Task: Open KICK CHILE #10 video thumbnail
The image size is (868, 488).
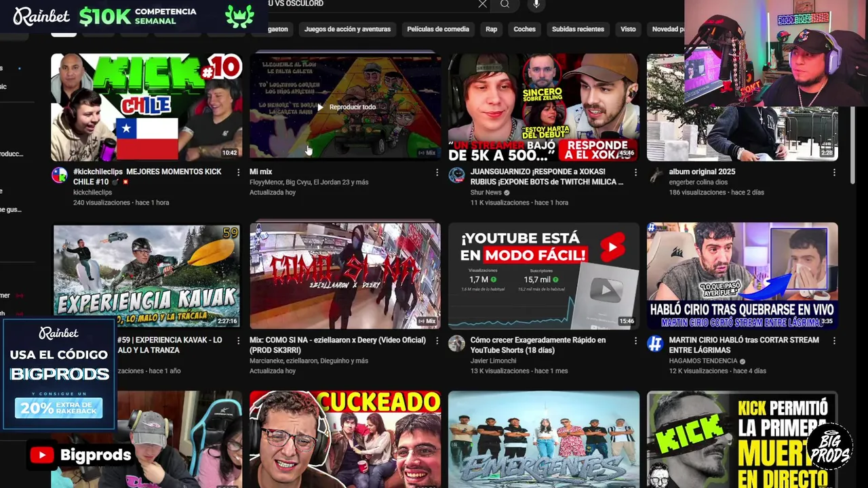Action: (146, 107)
